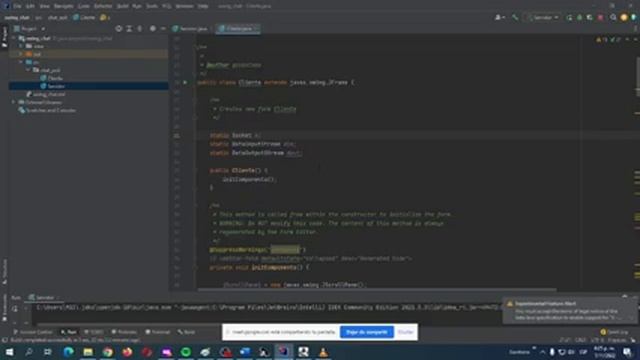Click the Ocultar link in sharing bar
Image resolution: width=640 pixels, height=360 pixels.
click(405, 332)
